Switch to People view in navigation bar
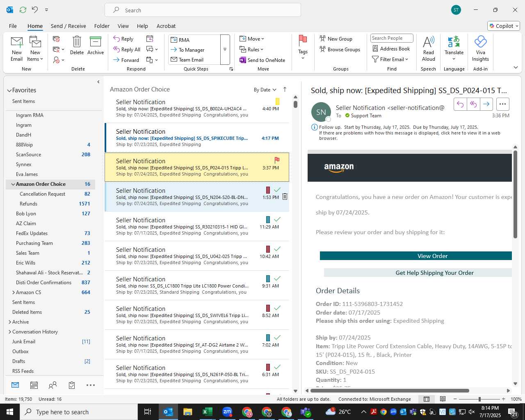525x420 pixels. pos(52,385)
